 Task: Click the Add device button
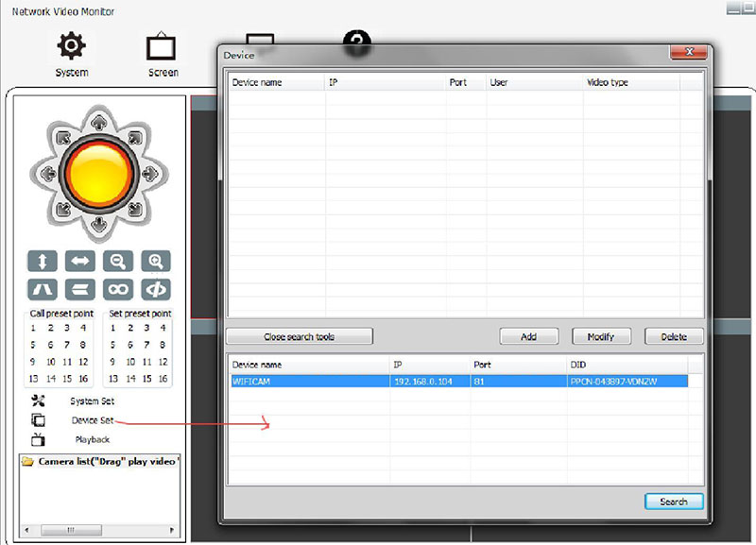(x=528, y=336)
